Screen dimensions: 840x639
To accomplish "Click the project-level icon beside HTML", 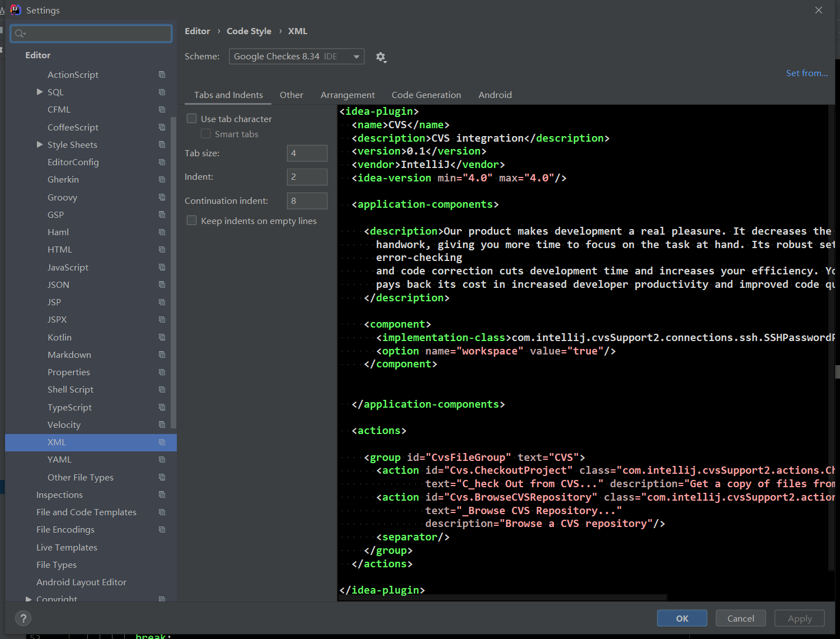I will [162, 249].
